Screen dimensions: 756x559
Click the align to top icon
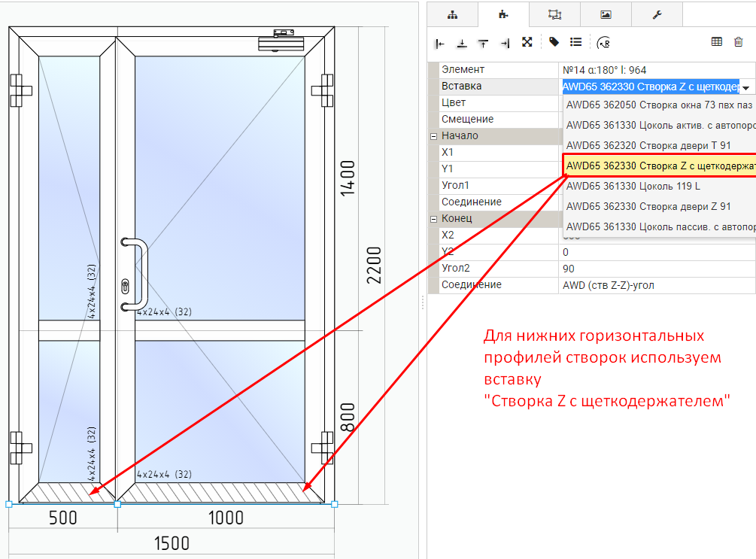[483, 44]
